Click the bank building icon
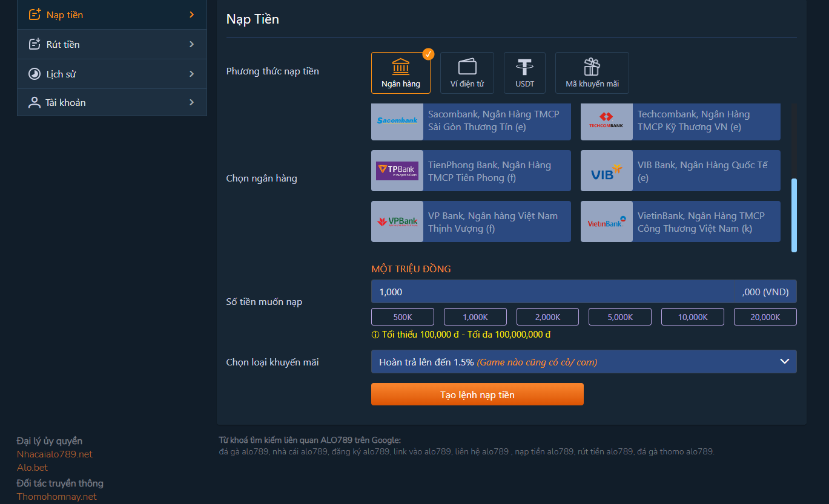This screenshot has height=504, width=829. [x=401, y=67]
